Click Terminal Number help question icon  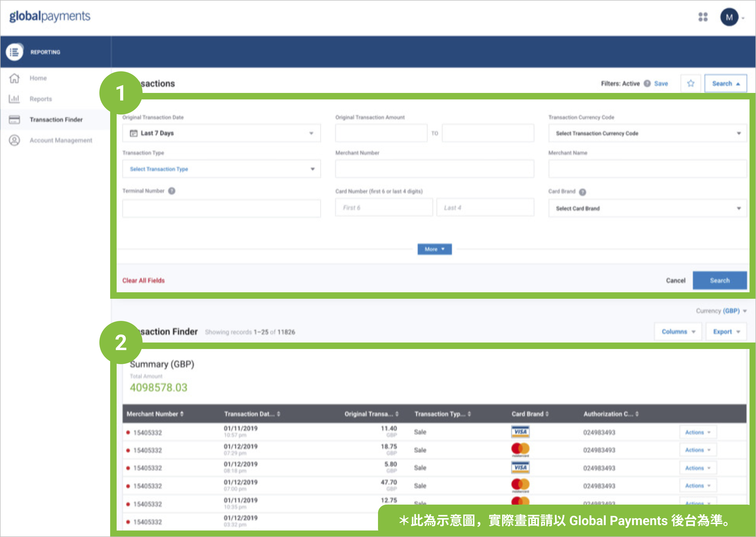pos(172,191)
